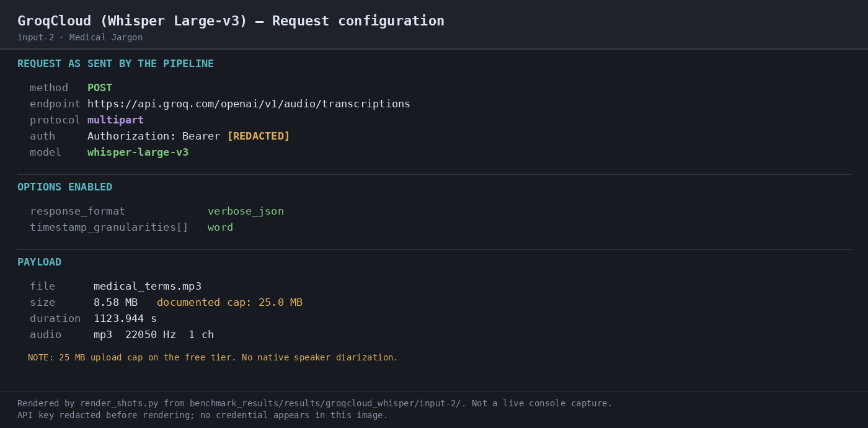Click the '8.58 MB' size value
The height and width of the screenshot is (428, 868).
pos(115,303)
